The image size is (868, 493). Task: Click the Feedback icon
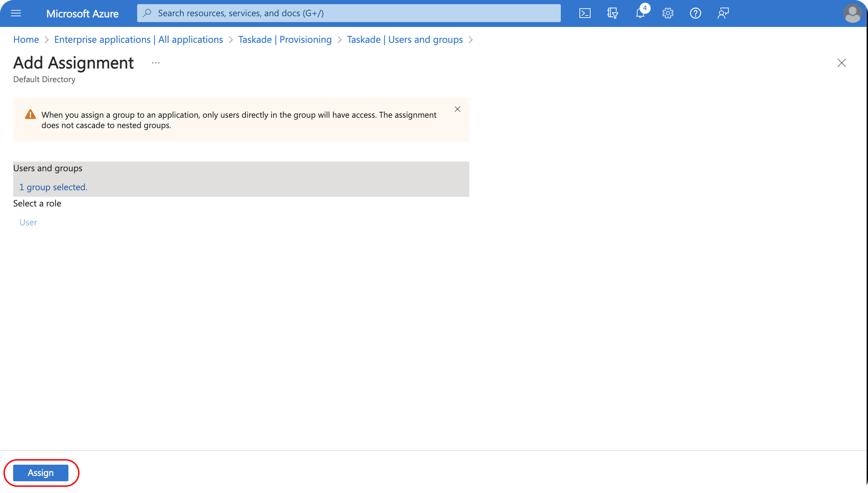(x=723, y=13)
